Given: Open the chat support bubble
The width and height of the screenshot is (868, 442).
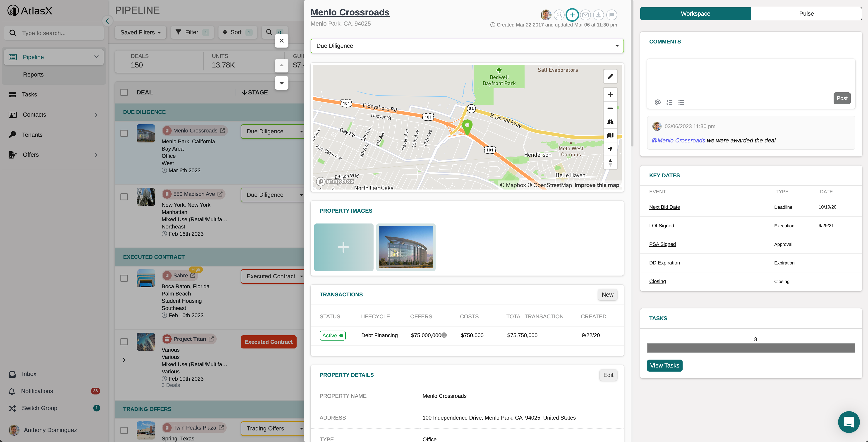Looking at the screenshot, I should (x=849, y=422).
